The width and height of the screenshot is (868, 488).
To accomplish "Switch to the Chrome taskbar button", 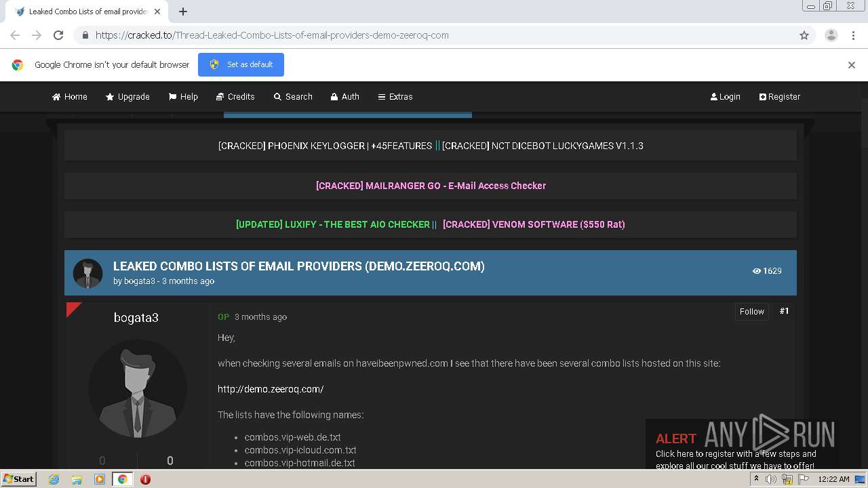I will tap(122, 479).
